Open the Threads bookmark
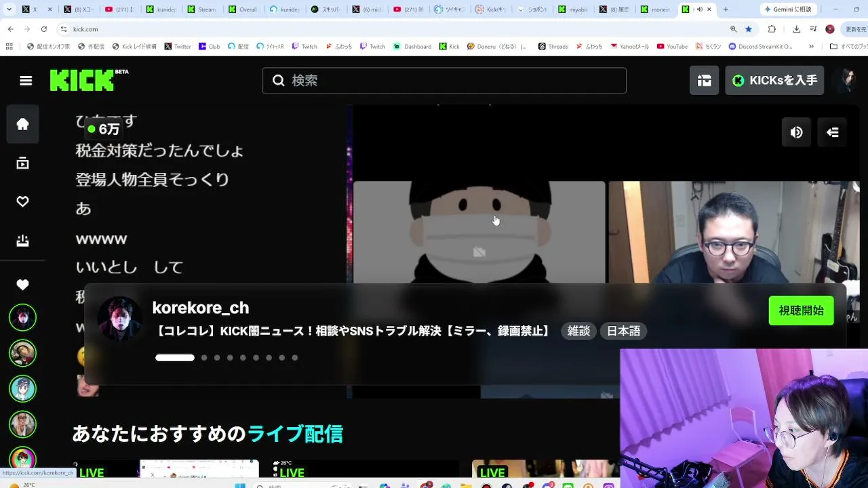The width and height of the screenshot is (868, 488). pos(553,47)
